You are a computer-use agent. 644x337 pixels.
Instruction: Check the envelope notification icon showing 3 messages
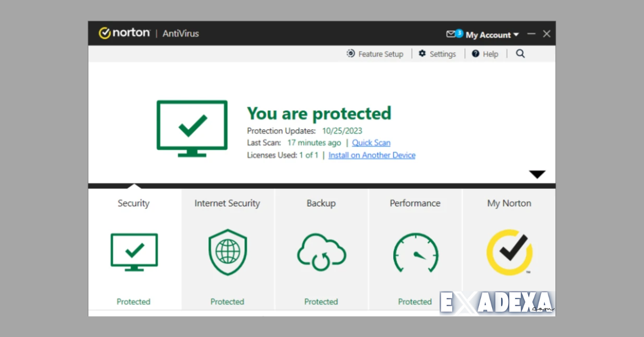pyautogui.click(x=452, y=33)
